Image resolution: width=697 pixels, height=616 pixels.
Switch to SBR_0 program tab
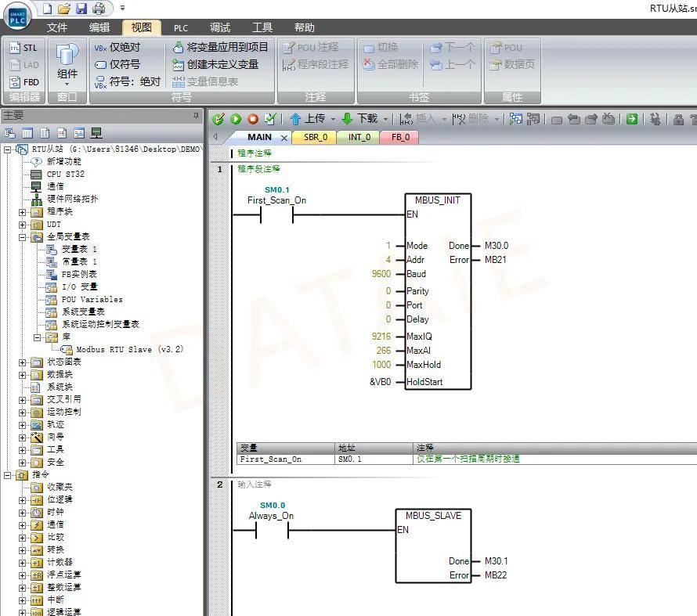tap(316, 137)
